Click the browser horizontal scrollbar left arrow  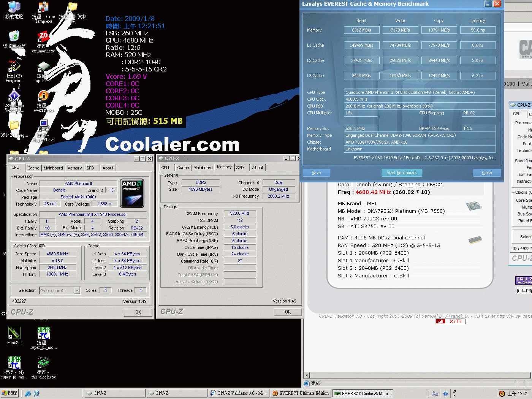point(307,375)
